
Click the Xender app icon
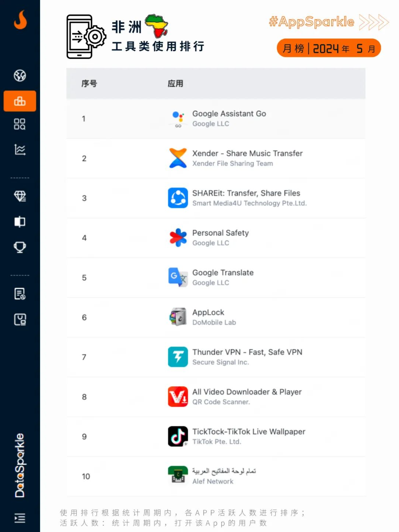point(178,158)
